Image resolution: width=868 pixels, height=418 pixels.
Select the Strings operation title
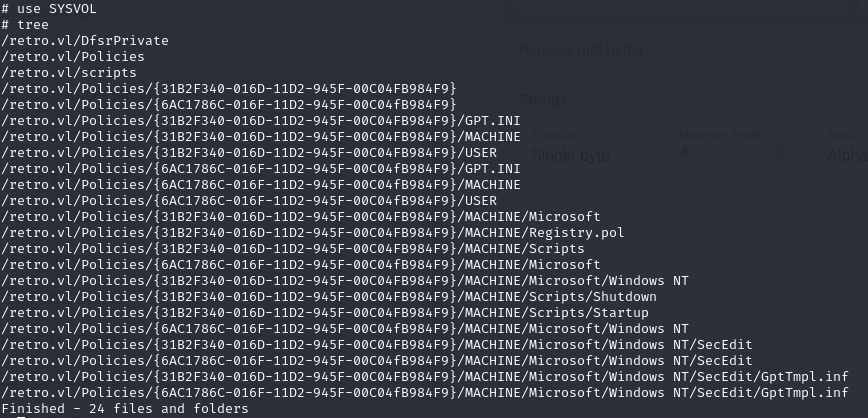click(x=543, y=99)
